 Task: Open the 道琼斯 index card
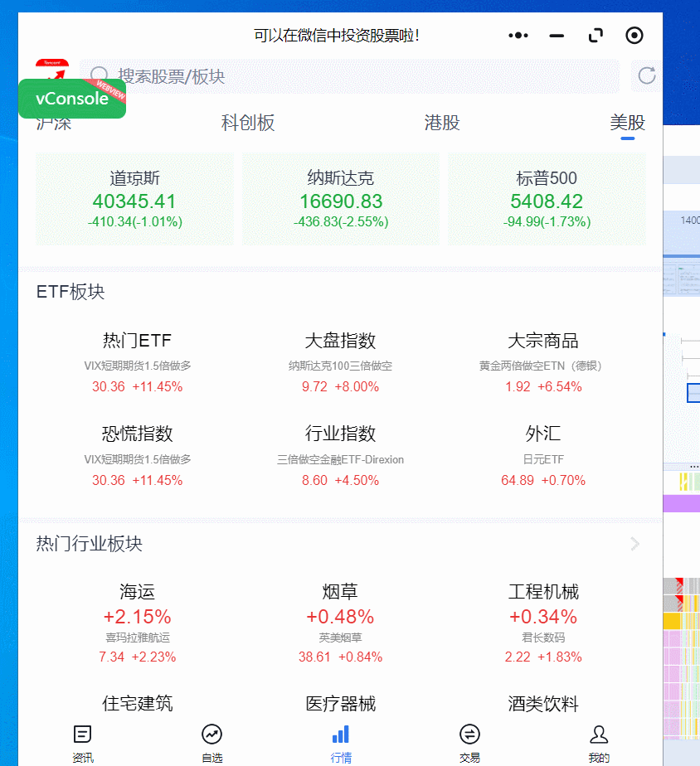click(134, 199)
